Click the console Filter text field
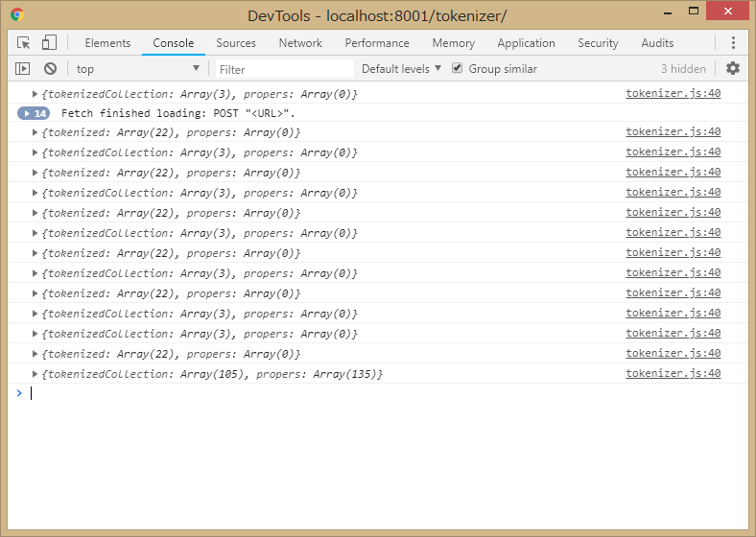Viewport: 756px width, 537px height. click(x=284, y=69)
